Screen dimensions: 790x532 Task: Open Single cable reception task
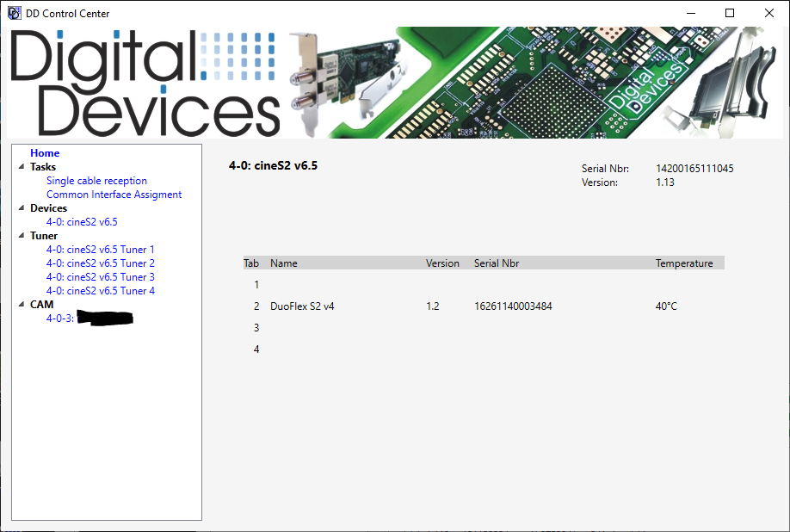tap(96, 181)
